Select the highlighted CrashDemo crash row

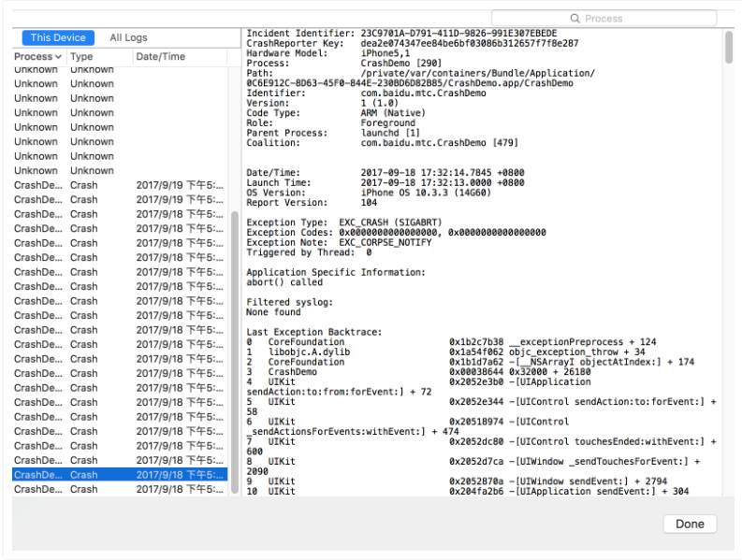tap(120, 474)
